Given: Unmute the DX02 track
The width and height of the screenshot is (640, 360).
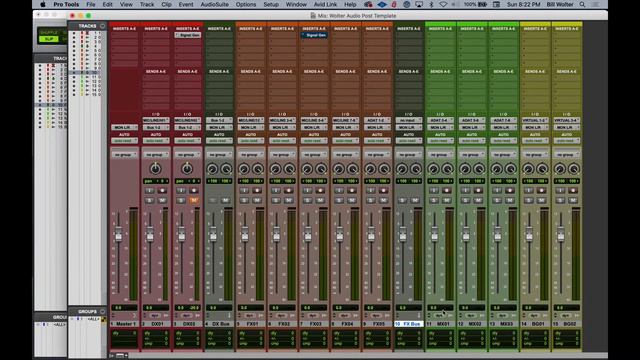Looking at the screenshot, I should (194, 200).
